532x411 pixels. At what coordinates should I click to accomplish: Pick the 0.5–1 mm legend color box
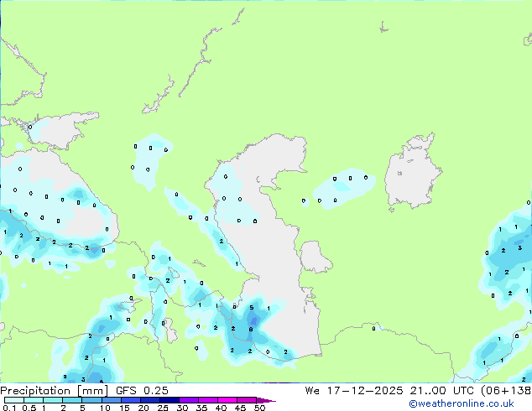[x=34, y=400]
